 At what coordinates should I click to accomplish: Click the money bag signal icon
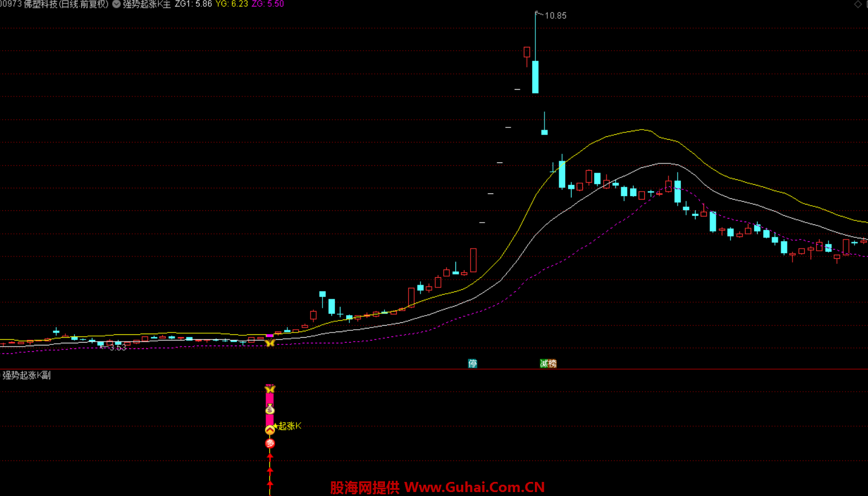point(270,409)
